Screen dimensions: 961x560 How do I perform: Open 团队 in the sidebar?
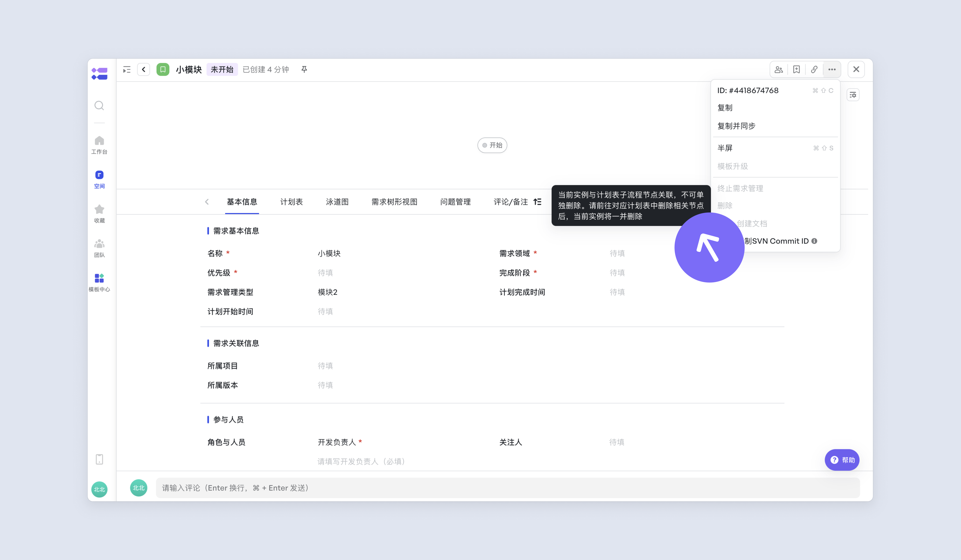(99, 248)
